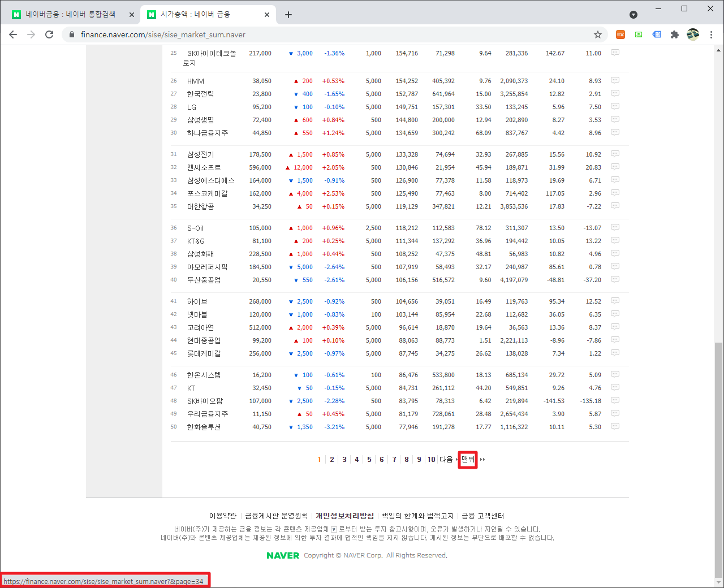Jump to last page via 맨뒤
This screenshot has width=724, height=588.
point(468,459)
